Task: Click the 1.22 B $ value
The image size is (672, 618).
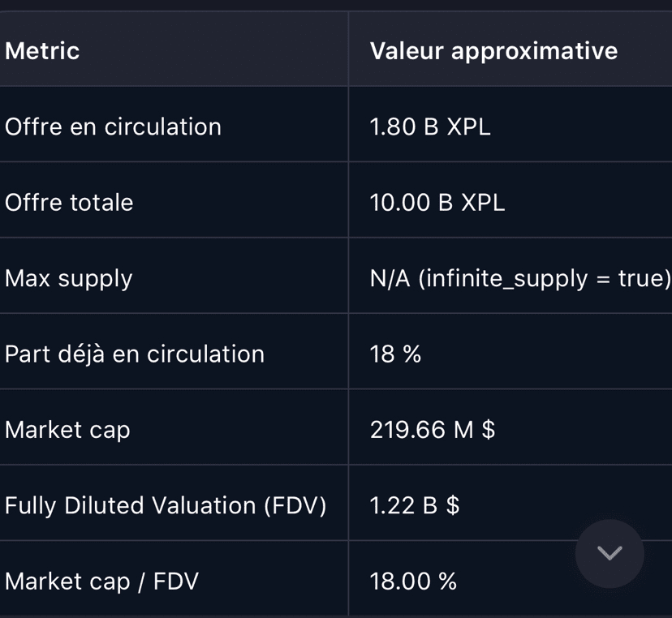Action: tap(415, 505)
